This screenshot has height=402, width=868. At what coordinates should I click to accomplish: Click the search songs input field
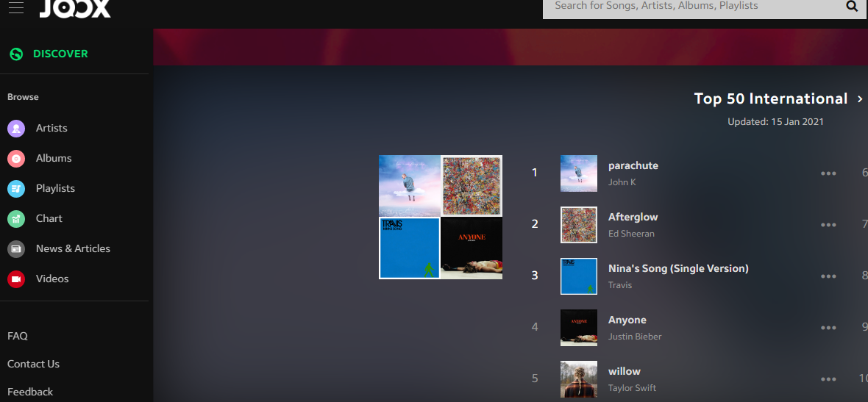(x=691, y=7)
